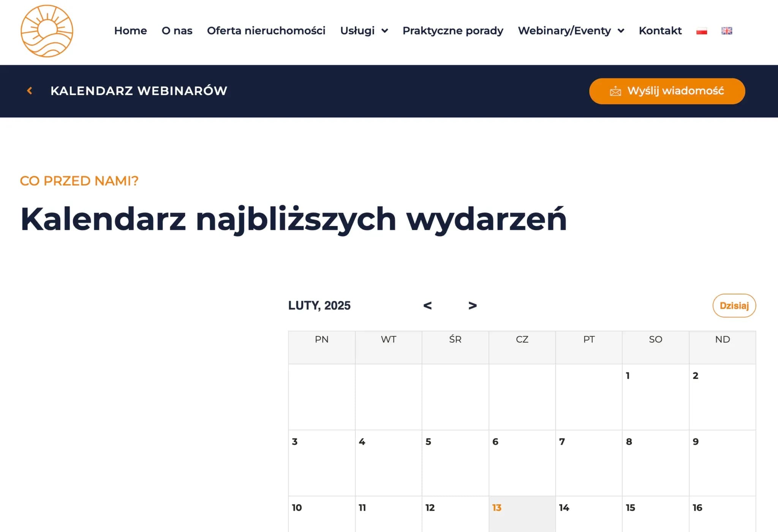The height and width of the screenshot is (532, 778).
Task: Open the O nas page
Action: pyautogui.click(x=177, y=30)
